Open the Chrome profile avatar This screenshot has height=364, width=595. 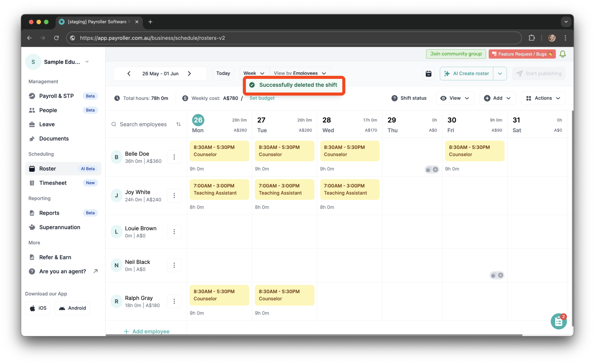point(552,38)
